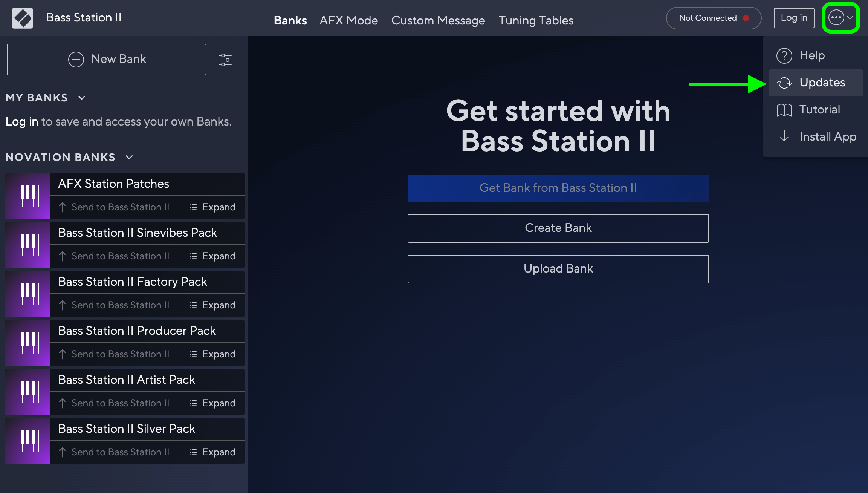Image resolution: width=868 pixels, height=493 pixels.
Task: Expand the Bass Station II Sinevibes Pack
Action: click(x=213, y=256)
